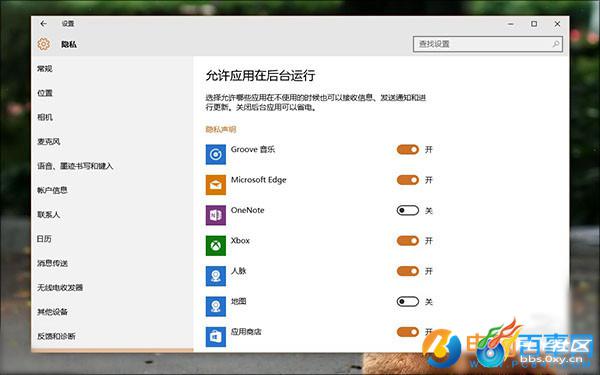Click the Groove 音乐 app icon

[x=216, y=155]
